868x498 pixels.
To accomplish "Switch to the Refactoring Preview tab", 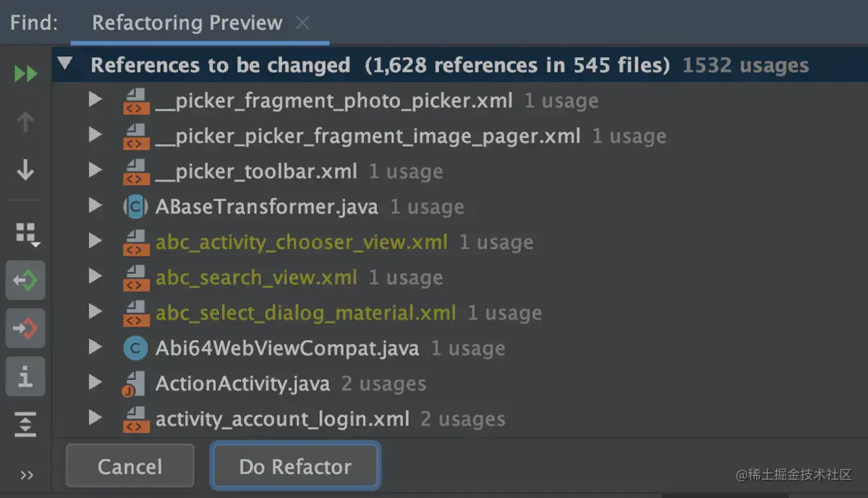I will 187,23.
